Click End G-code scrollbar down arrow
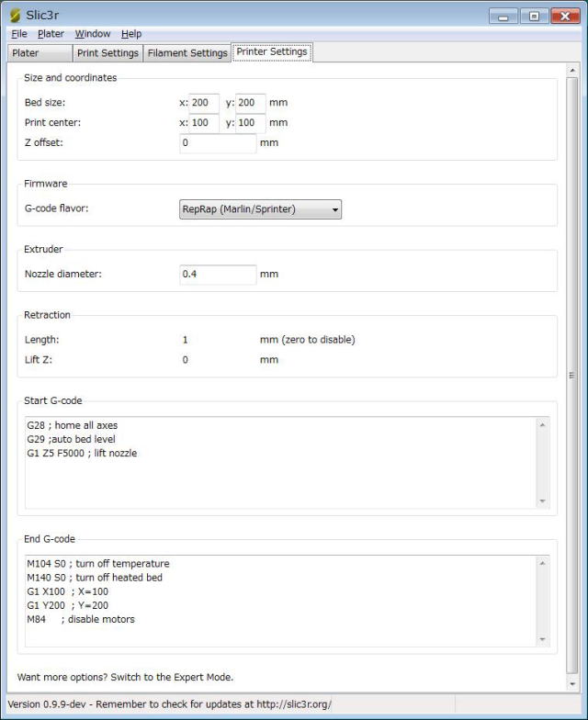Screen dimensions: 588x720 coord(542,639)
